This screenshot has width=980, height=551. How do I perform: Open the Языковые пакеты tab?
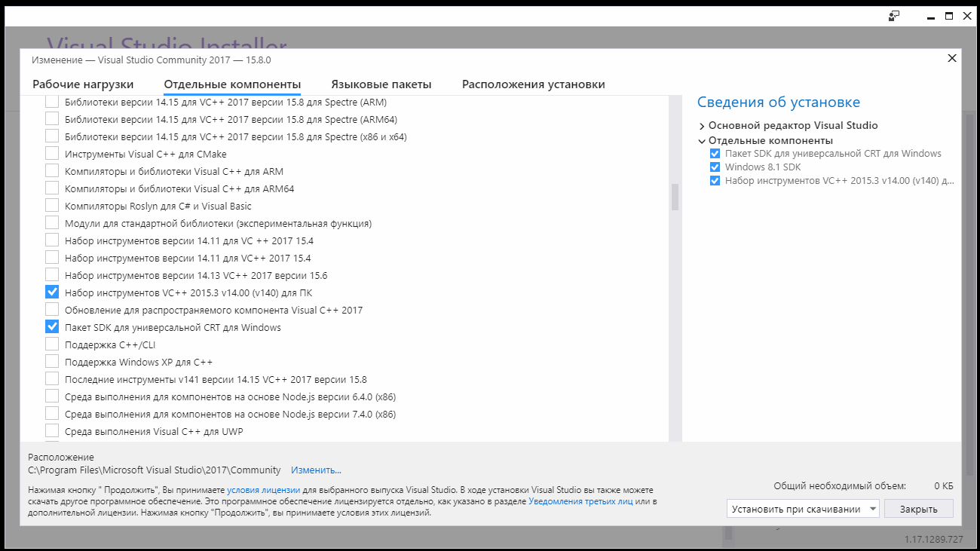[x=381, y=84]
